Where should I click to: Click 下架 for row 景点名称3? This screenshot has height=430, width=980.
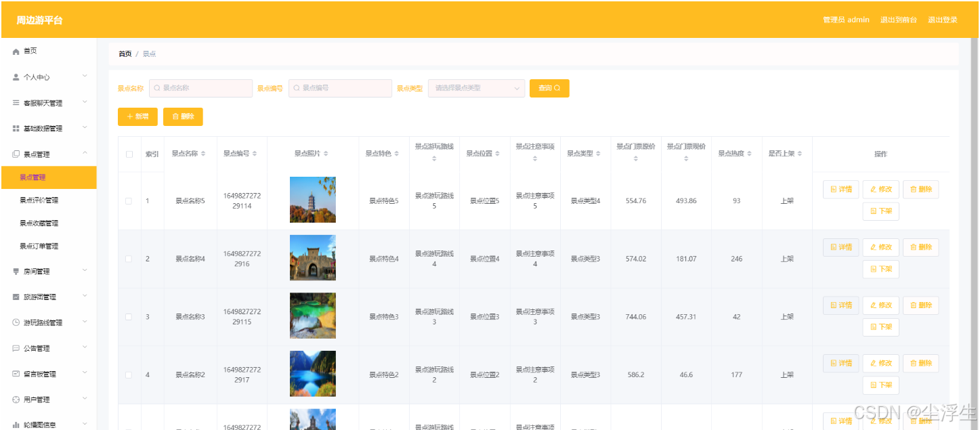click(x=880, y=327)
